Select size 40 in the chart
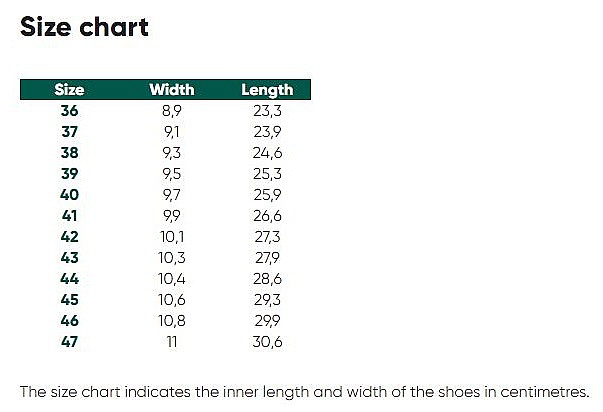The width and height of the screenshot is (603, 412). (x=69, y=195)
